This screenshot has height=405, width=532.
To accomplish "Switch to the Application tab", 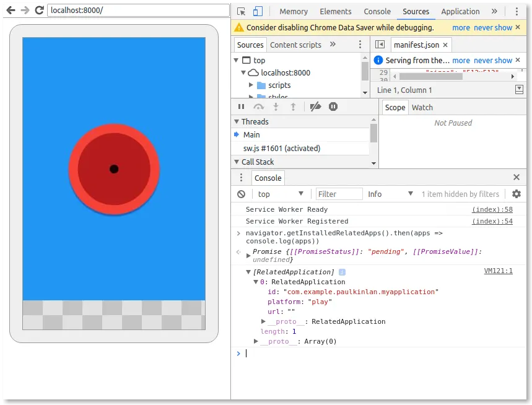I will coord(460,12).
